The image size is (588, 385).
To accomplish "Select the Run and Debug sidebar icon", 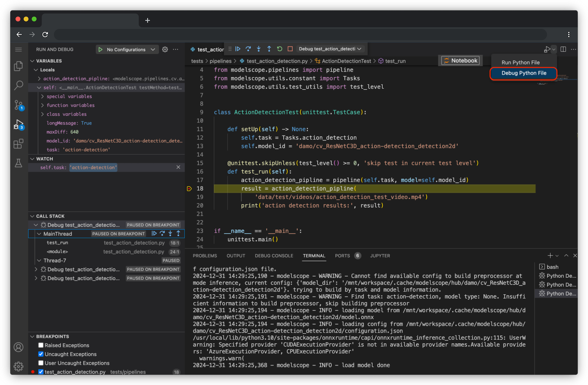I will [x=18, y=123].
